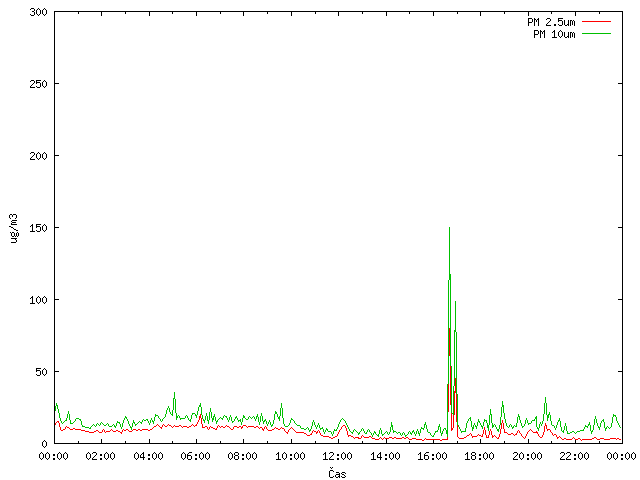
Task: Click the green PM 10um legend line
Action: pyautogui.click(x=596, y=34)
